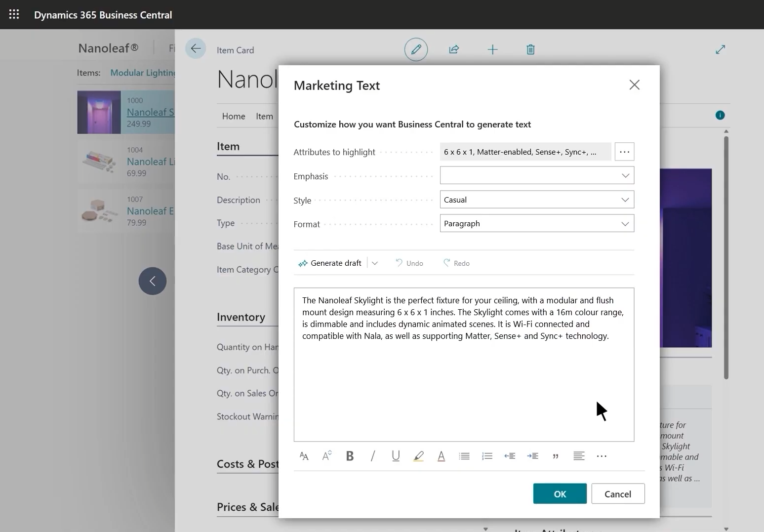Viewport: 764px width, 532px height.
Task: Toggle underline formatting
Action: 396,456
